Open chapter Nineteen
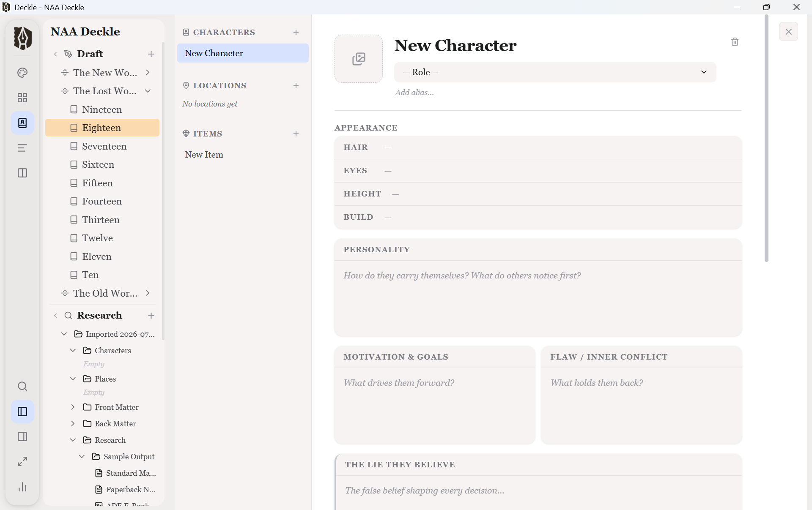Screen dimensions: 812x510 point(102,109)
